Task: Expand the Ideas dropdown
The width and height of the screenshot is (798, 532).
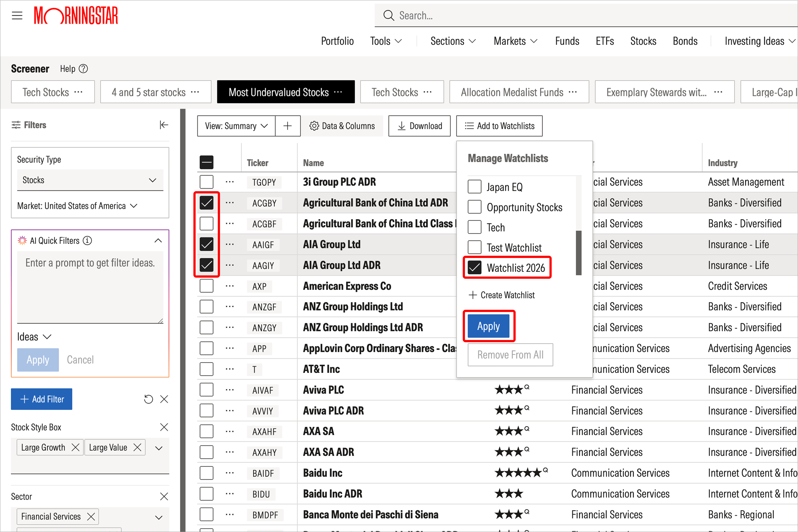Action: coord(34,337)
